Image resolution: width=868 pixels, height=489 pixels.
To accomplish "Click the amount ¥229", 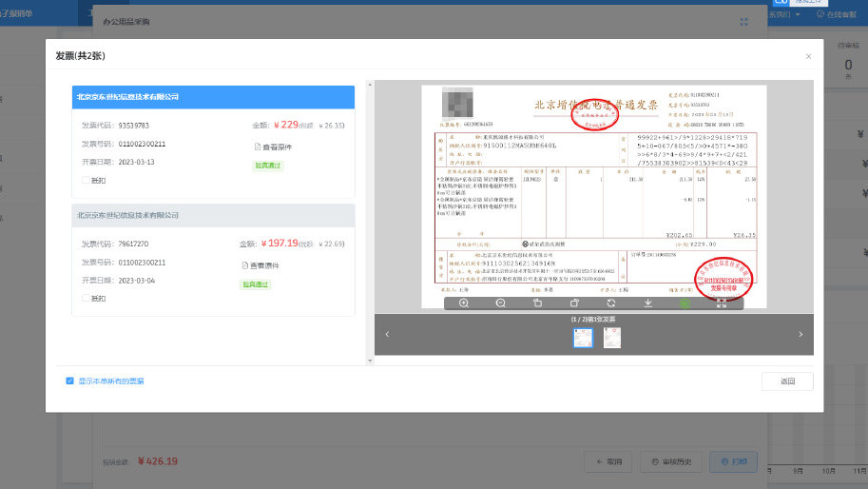I will pos(286,126).
